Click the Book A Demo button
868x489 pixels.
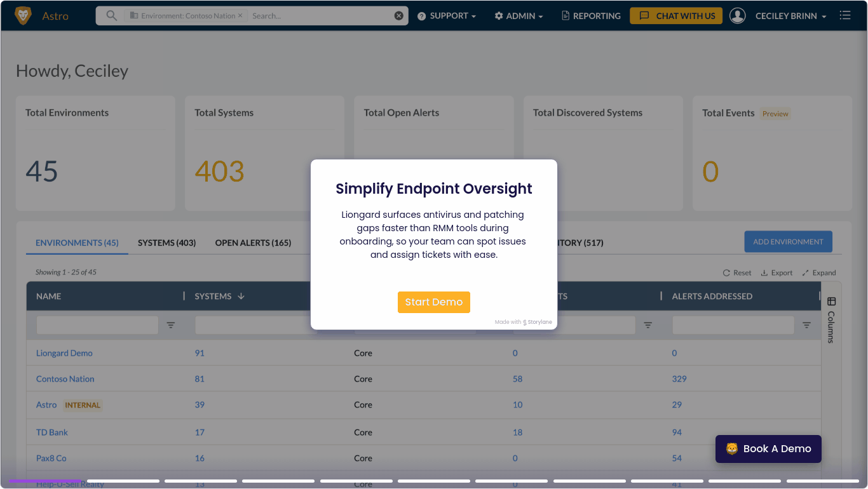pos(768,449)
